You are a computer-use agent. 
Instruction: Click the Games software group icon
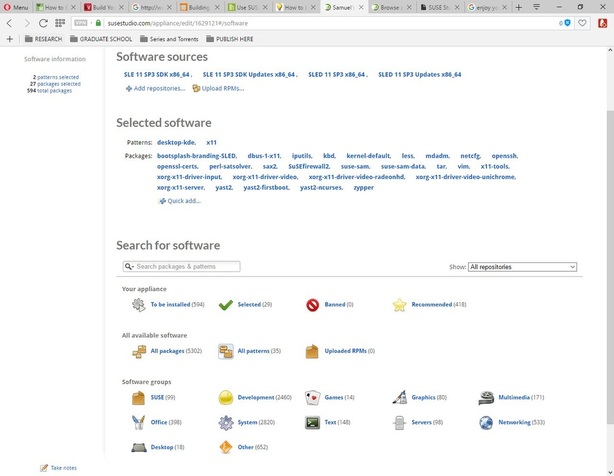(x=312, y=397)
